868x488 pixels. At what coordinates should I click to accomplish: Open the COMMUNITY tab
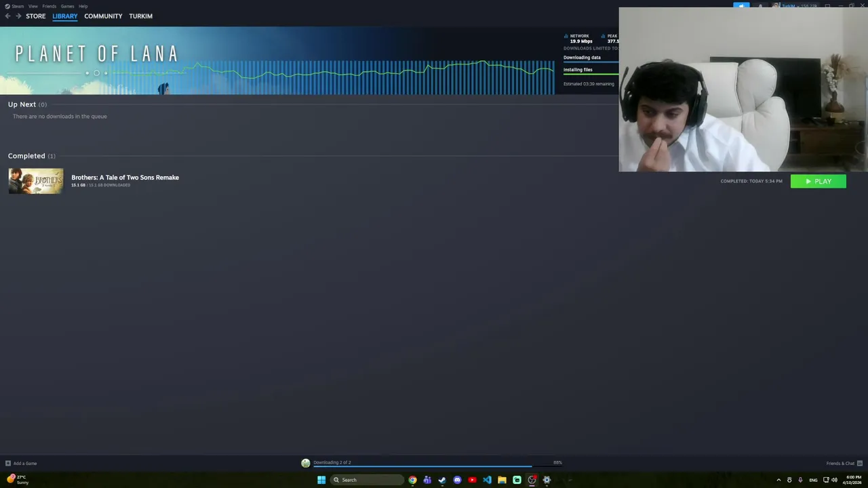point(103,16)
